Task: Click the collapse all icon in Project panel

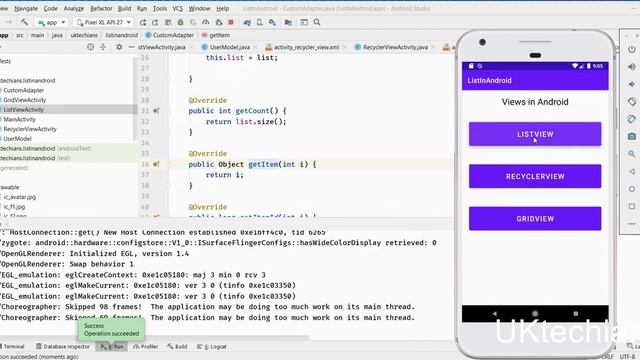Action: point(103,47)
